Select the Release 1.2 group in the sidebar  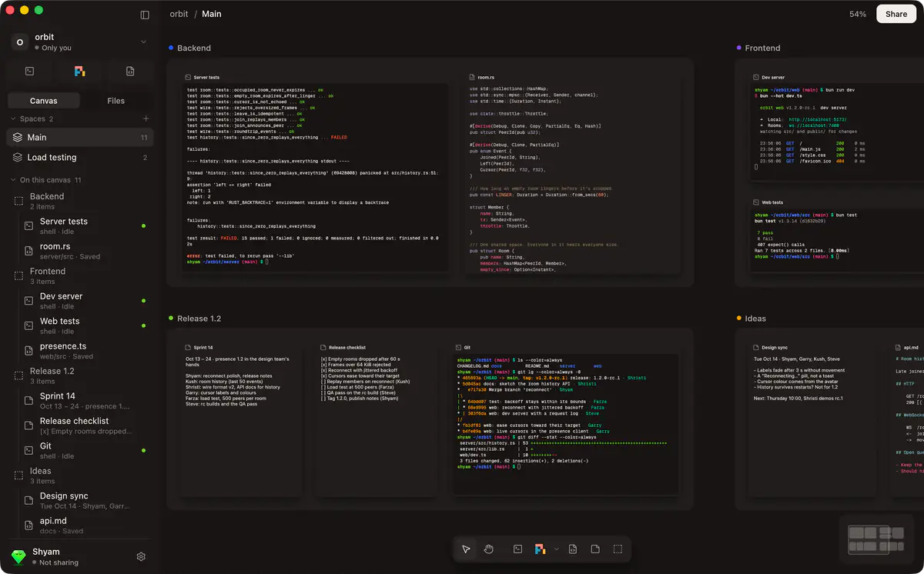click(x=80, y=375)
